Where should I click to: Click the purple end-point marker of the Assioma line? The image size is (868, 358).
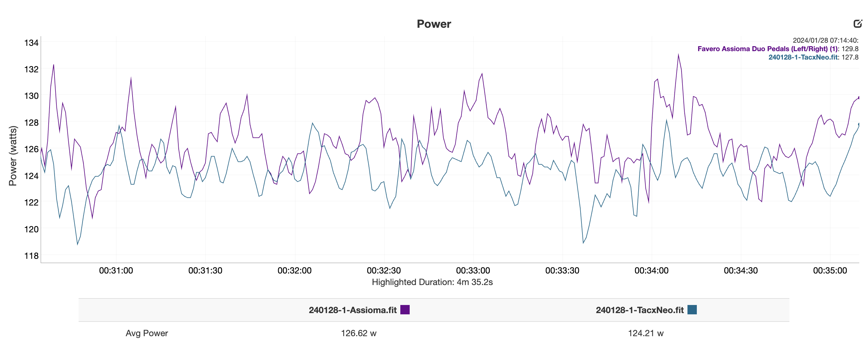(859, 97)
